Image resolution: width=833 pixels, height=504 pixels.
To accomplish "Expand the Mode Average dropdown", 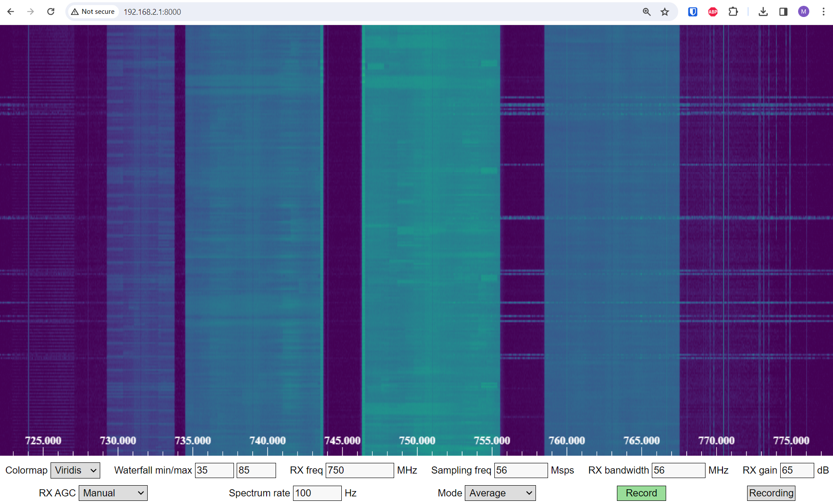I will click(500, 493).
